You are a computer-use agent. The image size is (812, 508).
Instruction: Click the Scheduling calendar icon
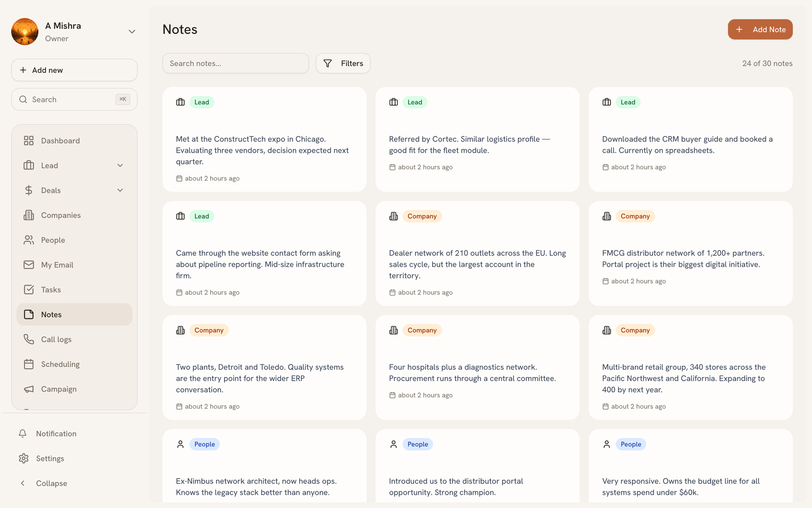point(29,364)
